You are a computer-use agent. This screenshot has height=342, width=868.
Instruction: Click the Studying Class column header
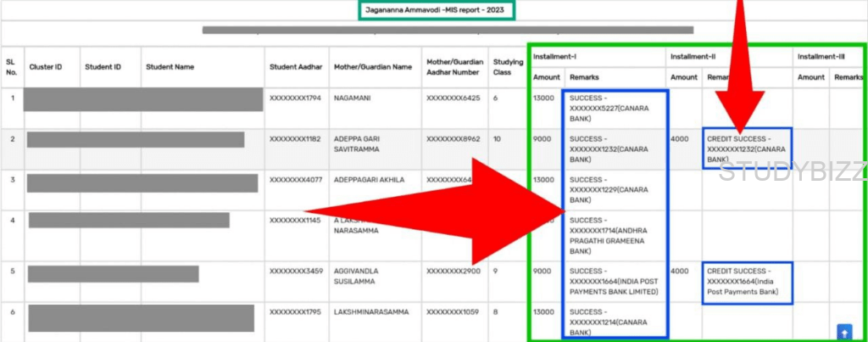click(509, 66)
